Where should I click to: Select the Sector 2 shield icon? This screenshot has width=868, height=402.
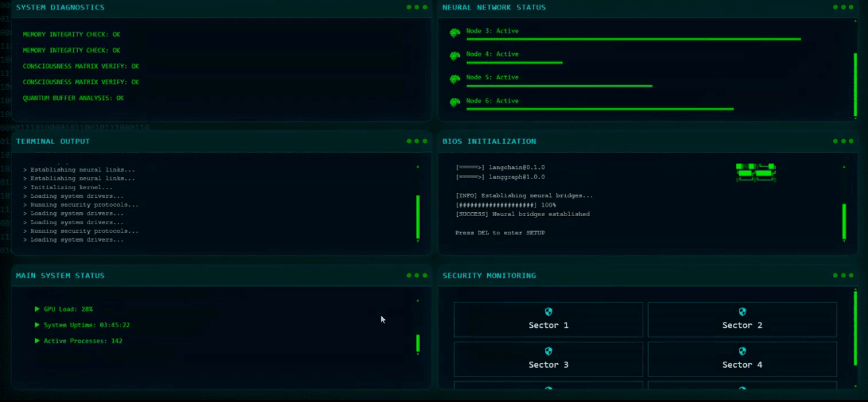742,312
